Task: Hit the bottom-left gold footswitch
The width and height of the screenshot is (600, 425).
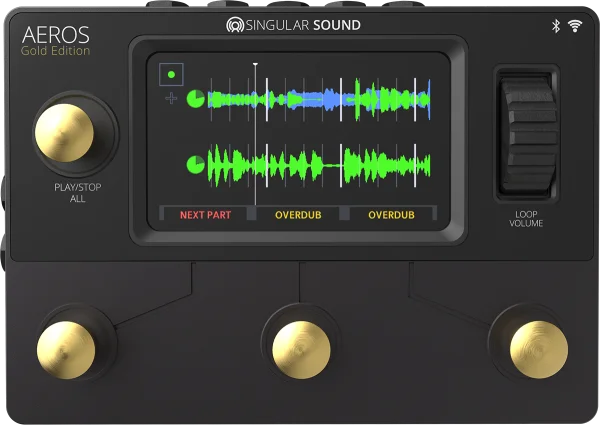Action: click(x=66, y=350)
